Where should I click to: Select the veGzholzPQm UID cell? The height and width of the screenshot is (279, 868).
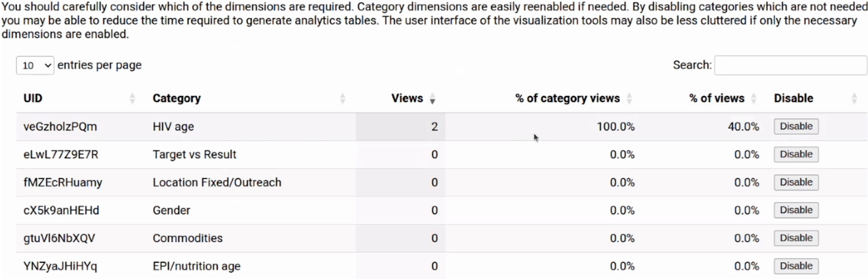point(60,127)
